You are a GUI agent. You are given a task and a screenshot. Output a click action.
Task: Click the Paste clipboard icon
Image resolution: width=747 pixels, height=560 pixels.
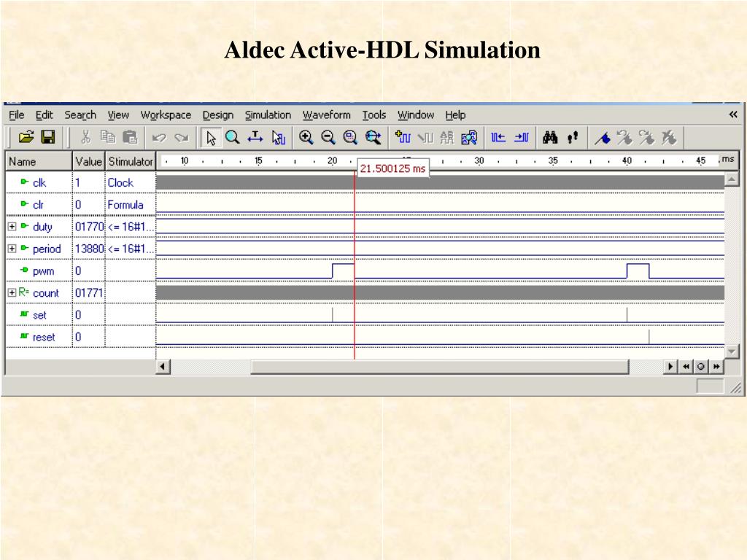(130, 138)
